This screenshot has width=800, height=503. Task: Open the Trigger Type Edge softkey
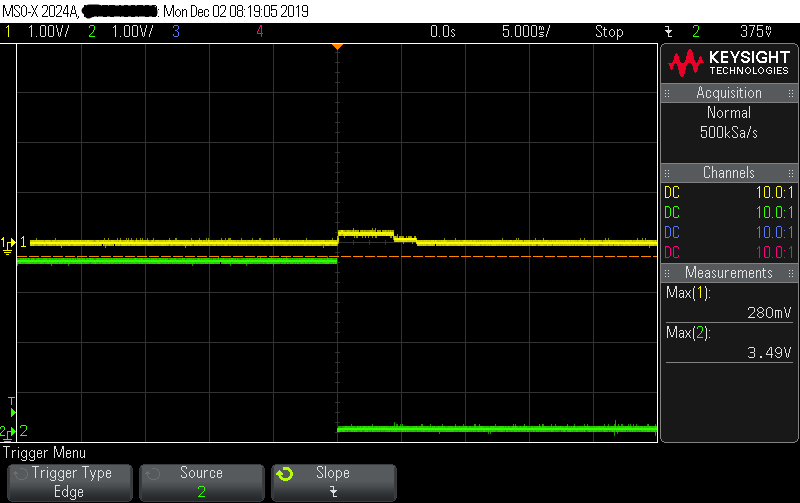pyautogui.click(x=70, y=482)
